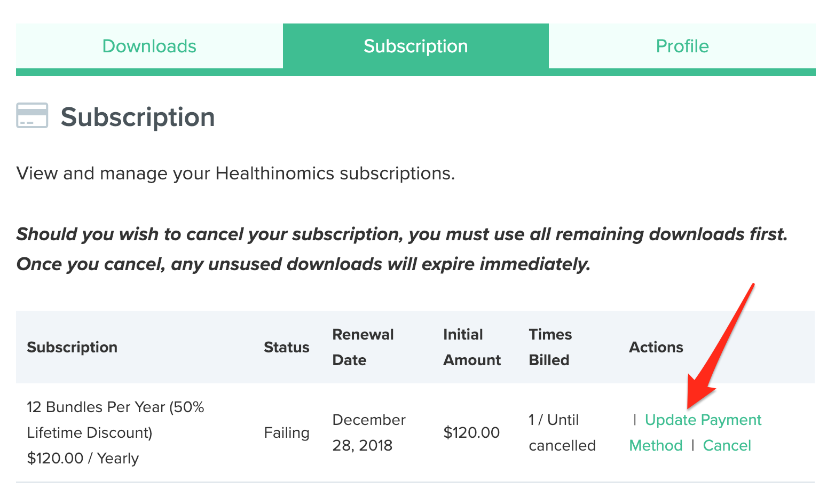Select the Subscription tab
This screenshot has height=504, width=835.
[x=415, y=46]
